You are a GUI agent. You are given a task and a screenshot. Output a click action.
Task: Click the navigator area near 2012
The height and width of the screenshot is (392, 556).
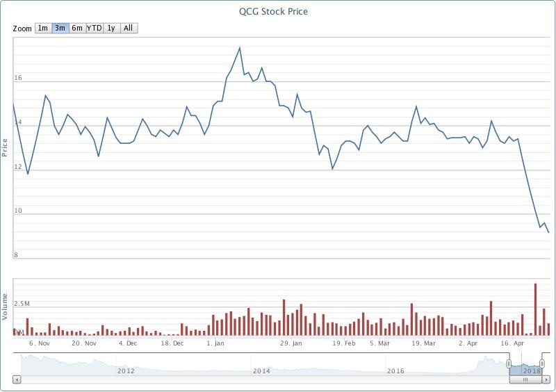(126, 364)
